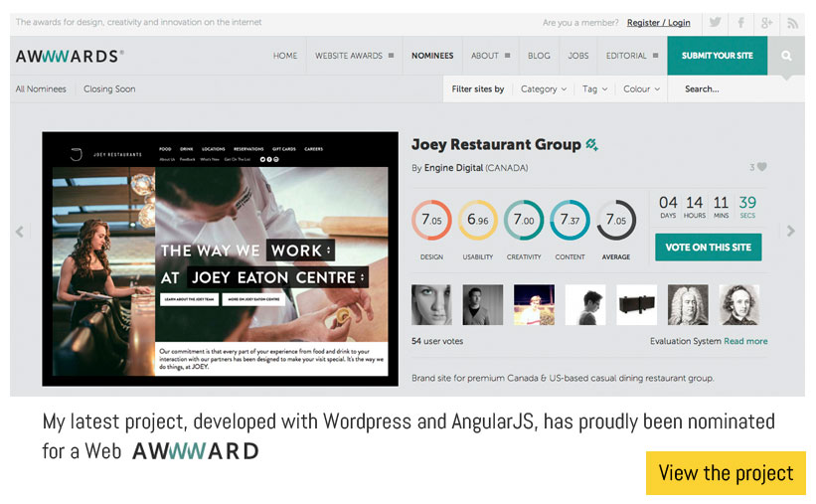Click the countdown days value 04

[x=668, y=202]
